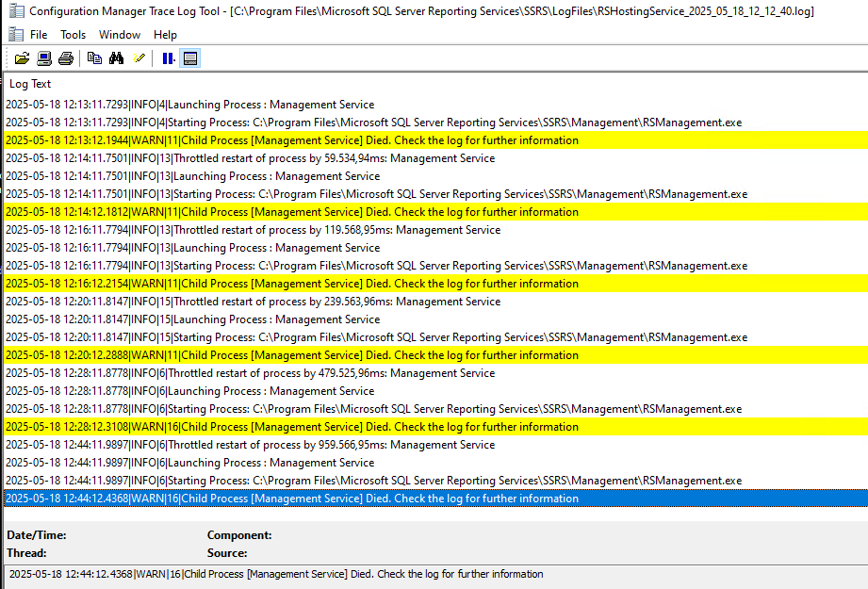The height and width of the screenshot is (589, 868).
Task: Select the 12:13:11 Launching Process row
Action: 435,105
